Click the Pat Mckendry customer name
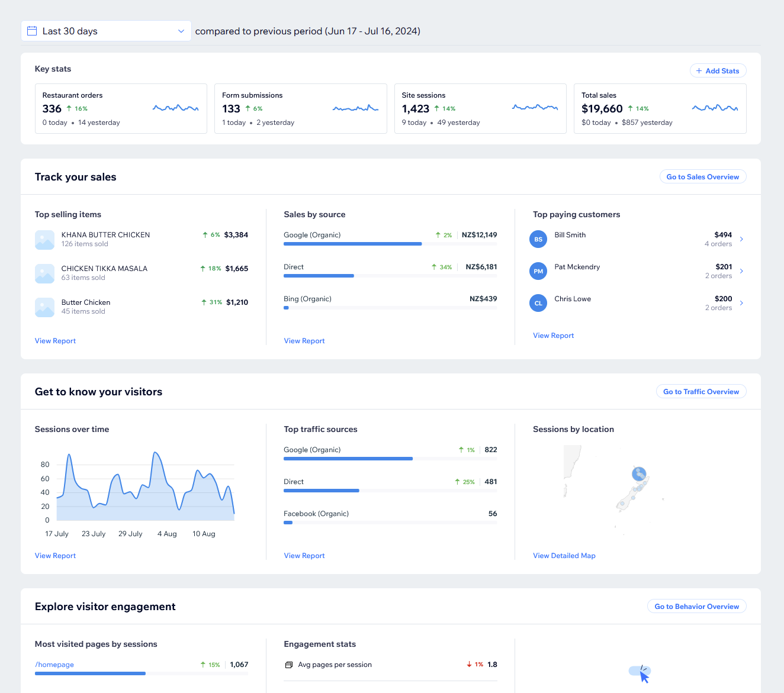The image size is (784, 693). [577, 267]
